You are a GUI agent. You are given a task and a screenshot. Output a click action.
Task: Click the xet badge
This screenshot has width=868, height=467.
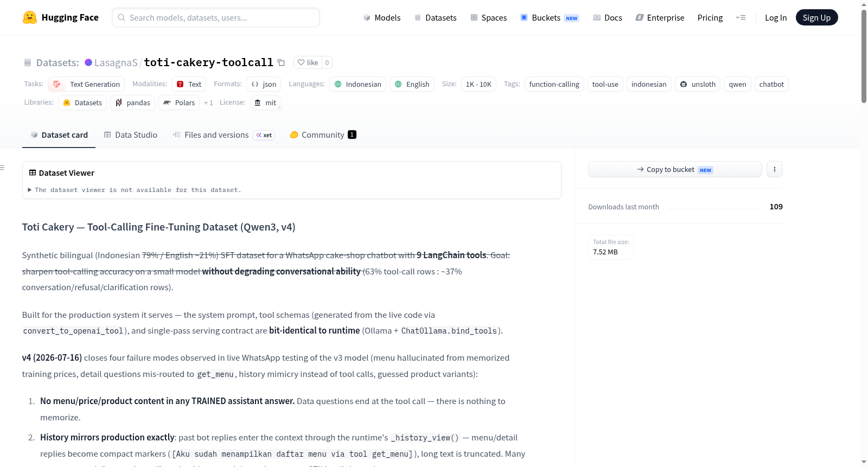click(264, 135)
